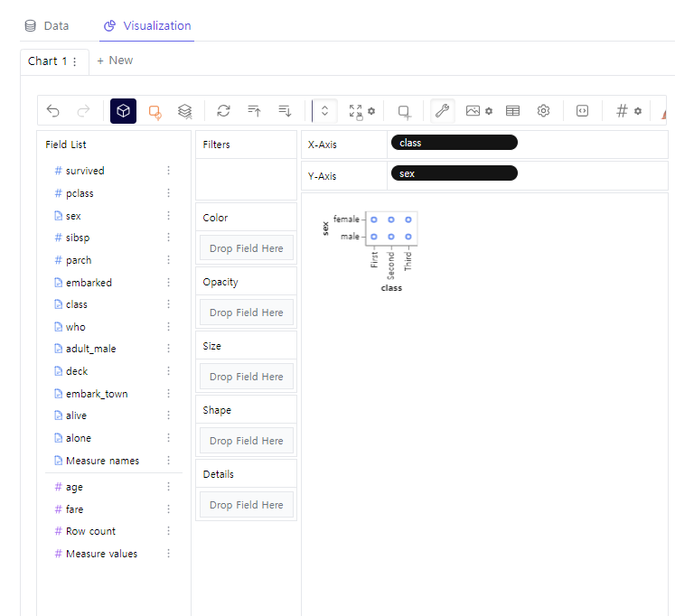This screenshot has height=616, width=675.
Task: Click the class pill in X-Axis
Action: point(455,143)
